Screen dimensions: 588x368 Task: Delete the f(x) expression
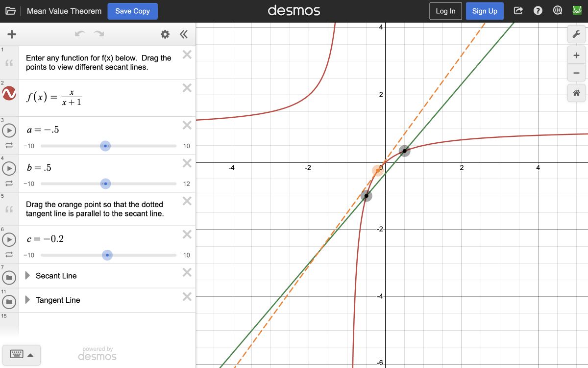click(187, 88)
